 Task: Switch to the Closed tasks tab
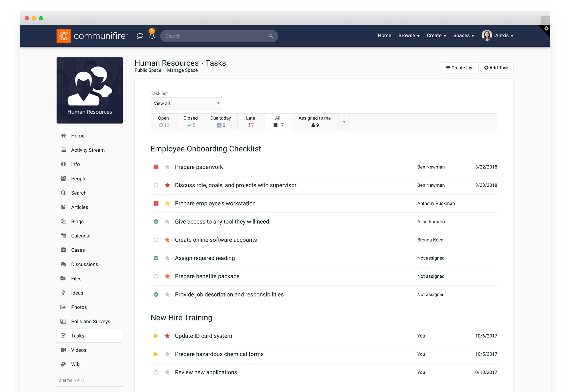[190, 122]
